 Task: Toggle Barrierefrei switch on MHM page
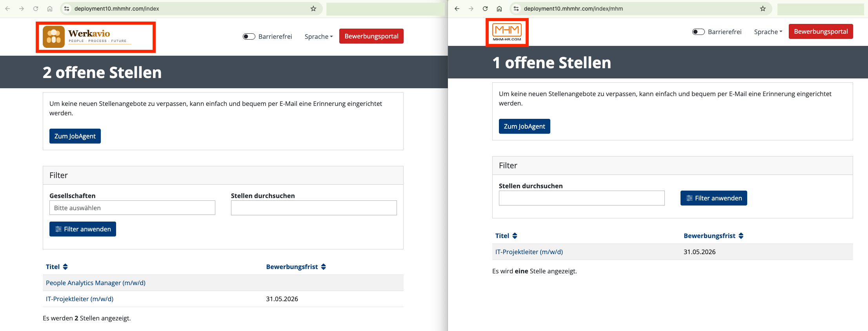pos(699,32)
